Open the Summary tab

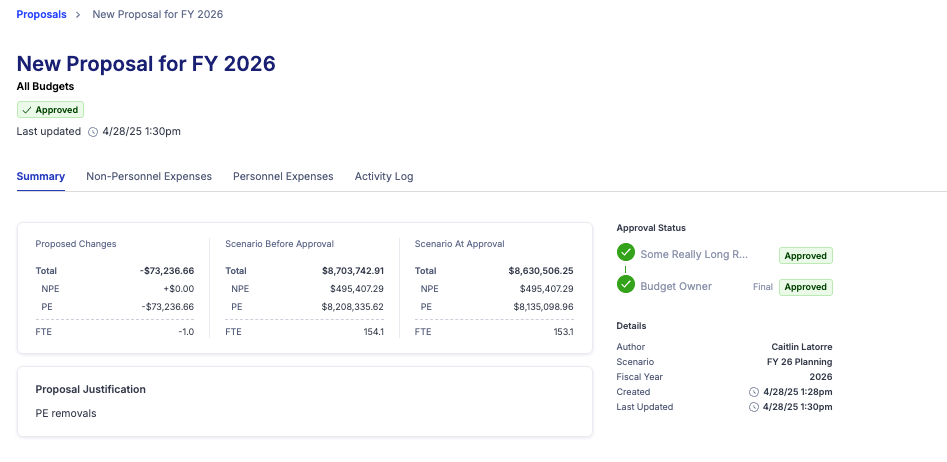(41, 176)
